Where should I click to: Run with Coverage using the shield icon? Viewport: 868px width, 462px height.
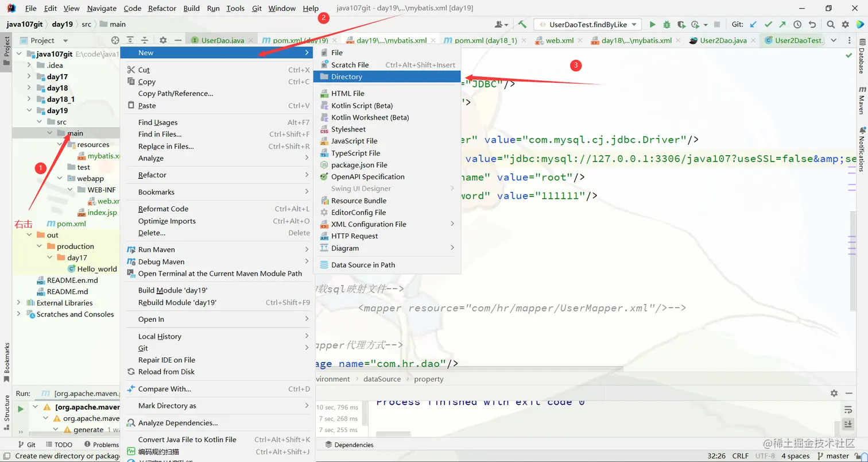(681, 24)
